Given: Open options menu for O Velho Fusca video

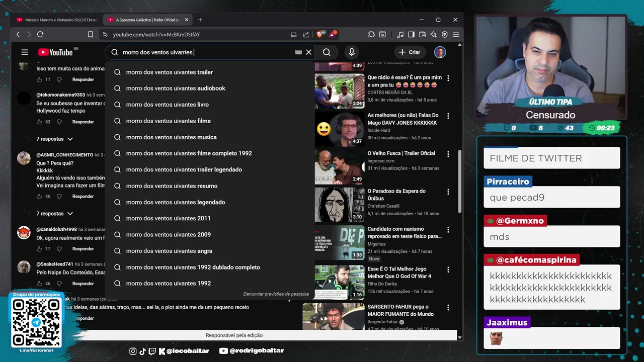Looking at the screenshot, I should (448, 154).
